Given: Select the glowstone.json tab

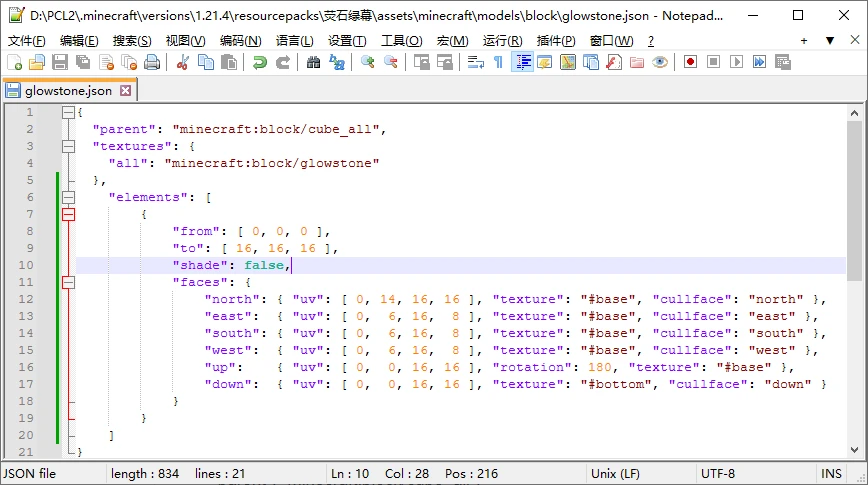Looking at the screenshot, I should point(68,91).
